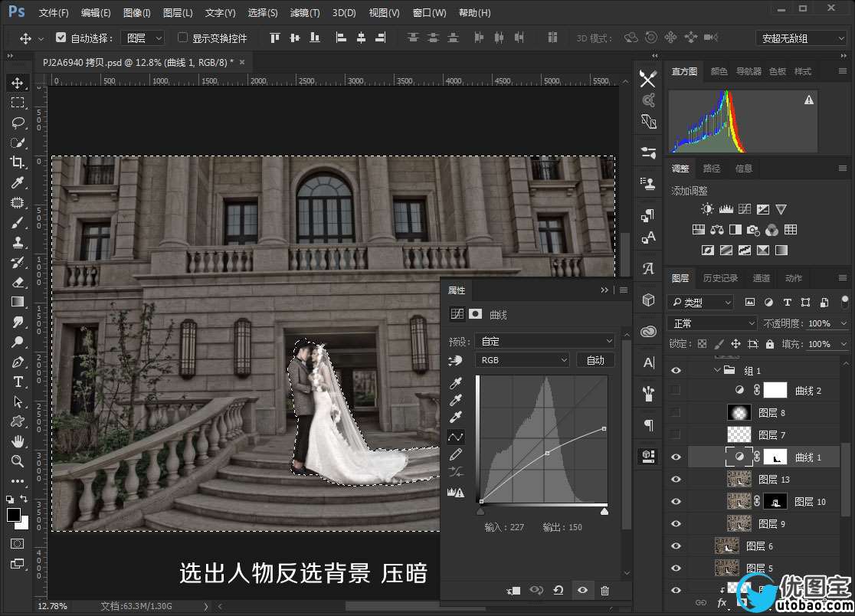The height and width of the screenshot is (616, 855).
Task: Open the RGB channel dropdown in curves
Action: (522, 360)
